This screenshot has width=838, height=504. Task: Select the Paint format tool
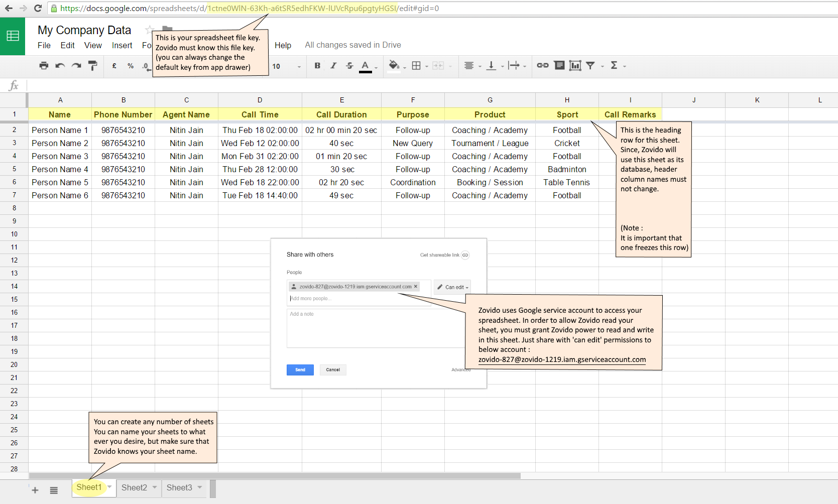pos(92,66)
